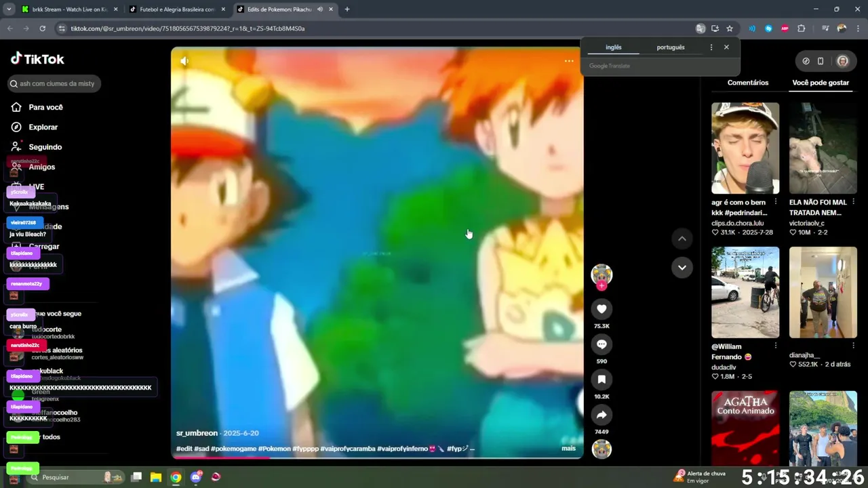Click the site info icon beside URL
The image size is (868, 488).
pyautogui.click(x=62, y=28)
